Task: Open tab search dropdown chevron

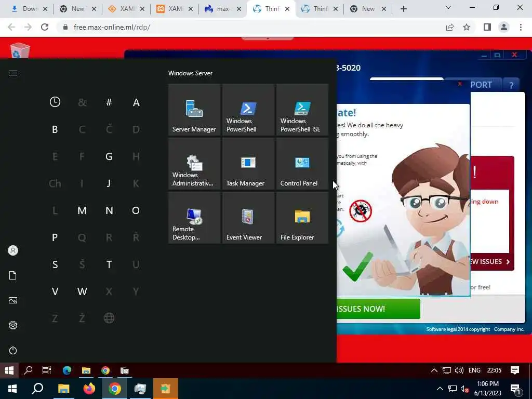Action: (x=448, y=7)
